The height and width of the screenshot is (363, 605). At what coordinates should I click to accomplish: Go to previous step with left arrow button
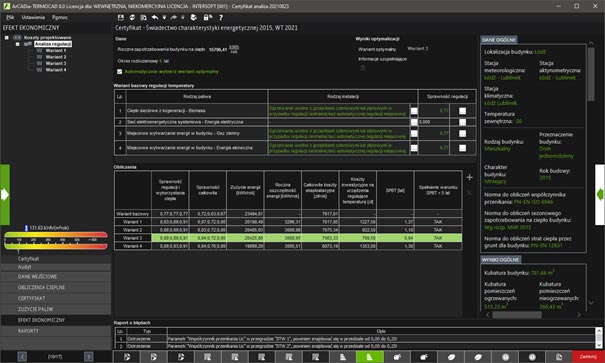point(22,356)
